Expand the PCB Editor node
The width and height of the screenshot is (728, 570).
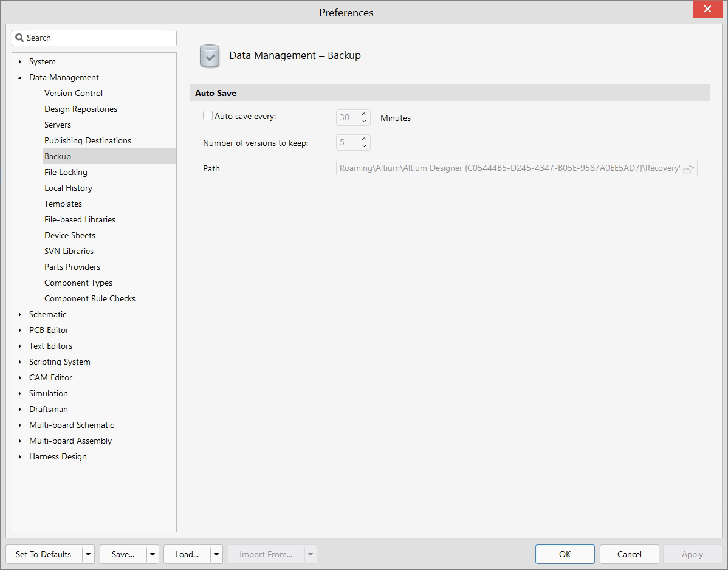tap(19, 330)
